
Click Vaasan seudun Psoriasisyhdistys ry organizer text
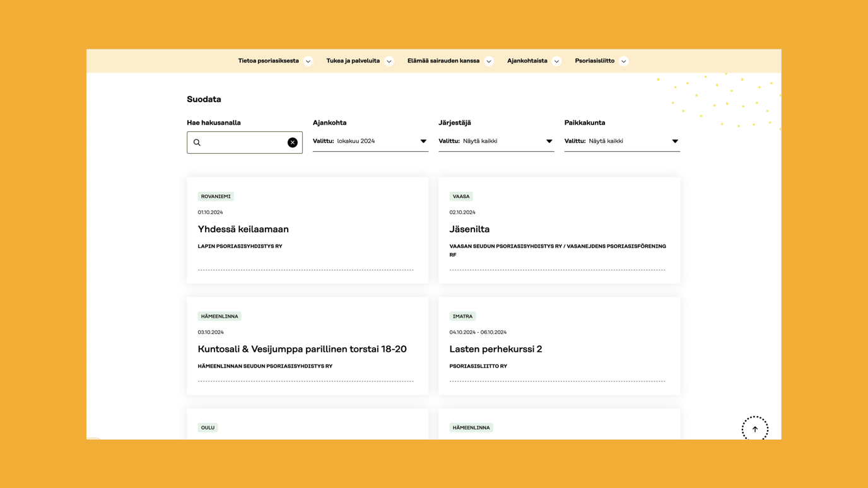[558, 250]
